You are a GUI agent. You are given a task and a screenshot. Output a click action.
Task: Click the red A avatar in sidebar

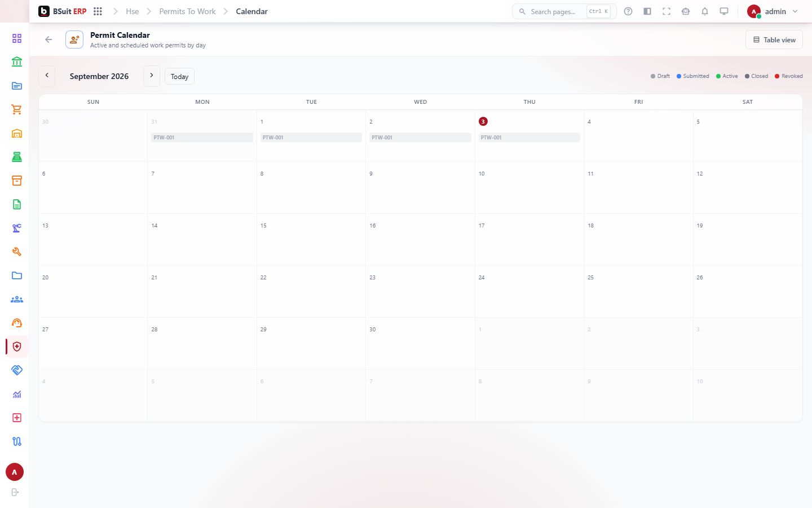click(15, 472)
